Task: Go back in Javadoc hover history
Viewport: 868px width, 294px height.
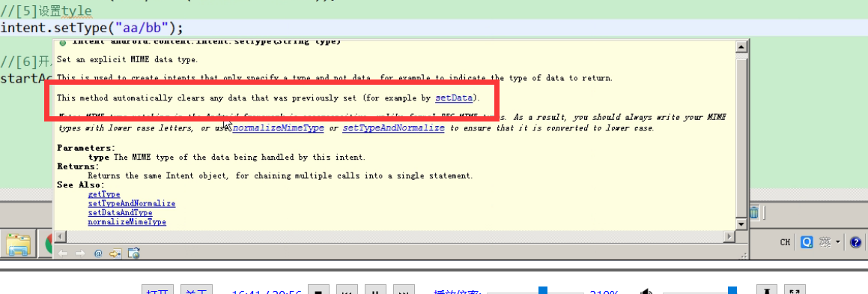Action: (63, 253)
